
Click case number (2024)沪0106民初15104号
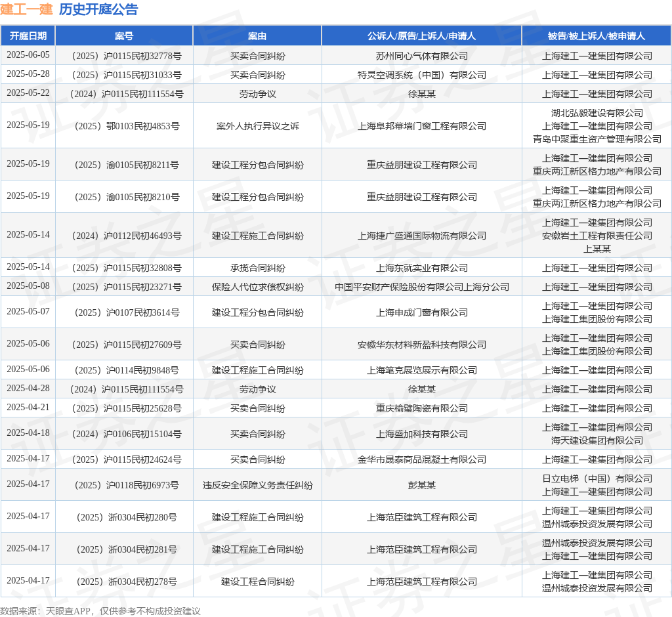(x=127, y=434)
